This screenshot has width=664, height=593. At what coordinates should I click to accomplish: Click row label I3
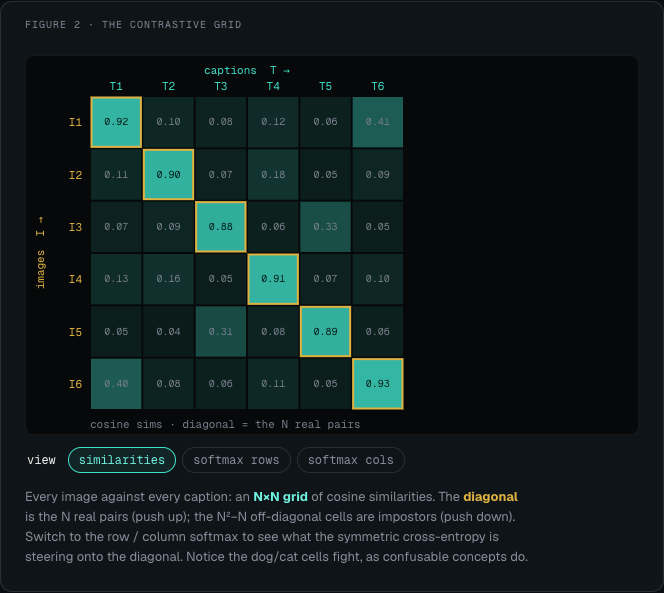tap(75, 227)
